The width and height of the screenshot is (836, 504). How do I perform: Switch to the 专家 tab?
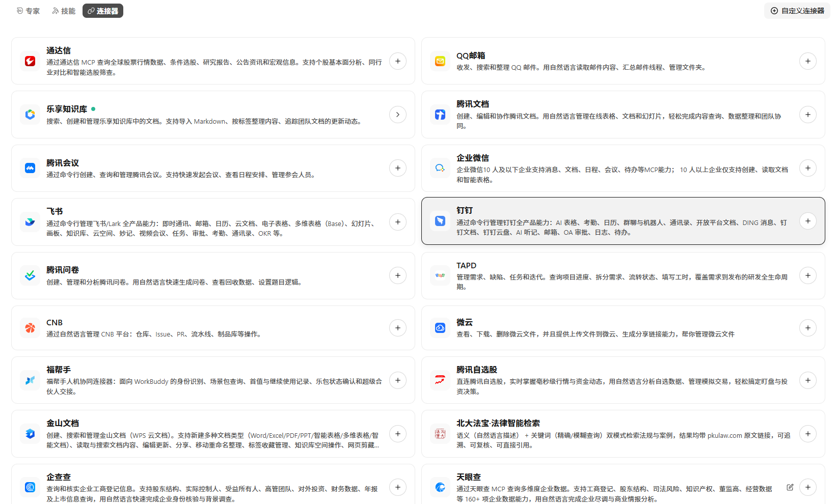(x=28, y=11)
